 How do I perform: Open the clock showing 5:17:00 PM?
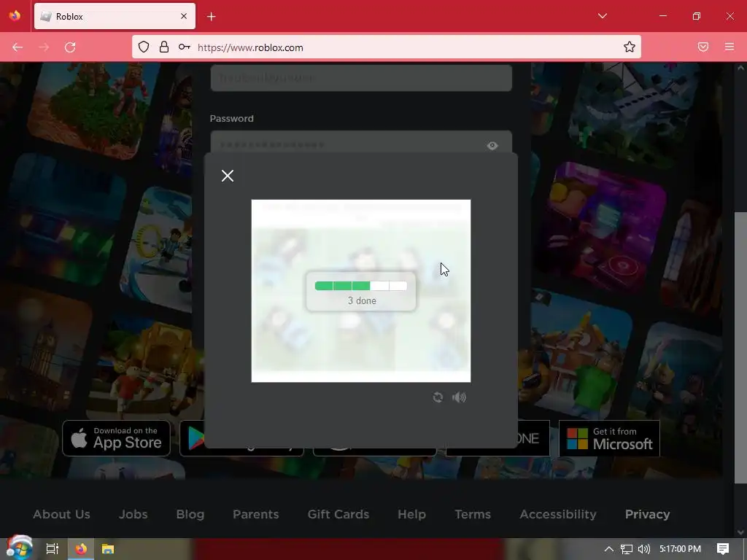click(680, 549)
